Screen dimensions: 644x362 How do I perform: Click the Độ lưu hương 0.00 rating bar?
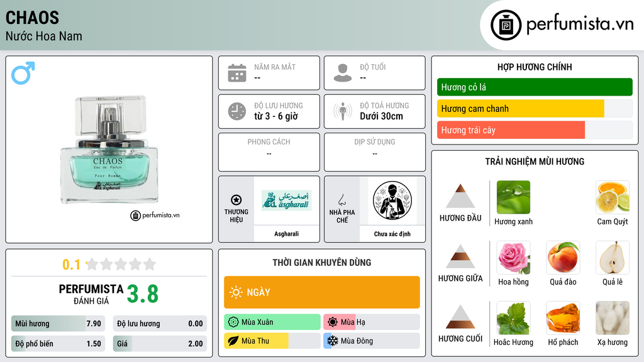(x=160, y=324)
